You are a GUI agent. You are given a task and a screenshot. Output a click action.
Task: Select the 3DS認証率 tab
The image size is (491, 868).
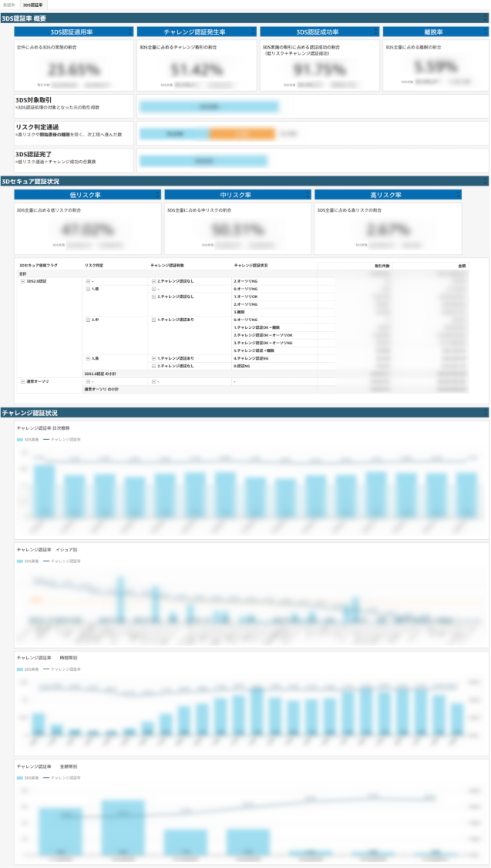pyautogui.click(x=32, y=5)
